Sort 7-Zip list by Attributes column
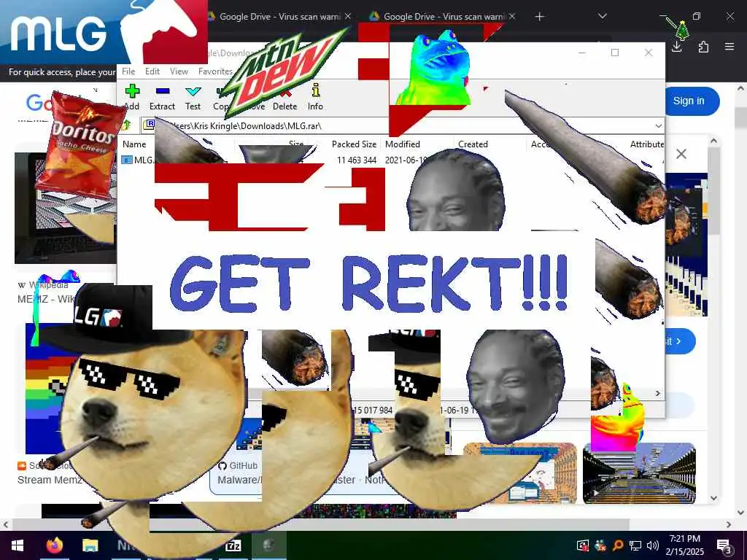This screenshot has height=560, width=747. pos(647,144)
